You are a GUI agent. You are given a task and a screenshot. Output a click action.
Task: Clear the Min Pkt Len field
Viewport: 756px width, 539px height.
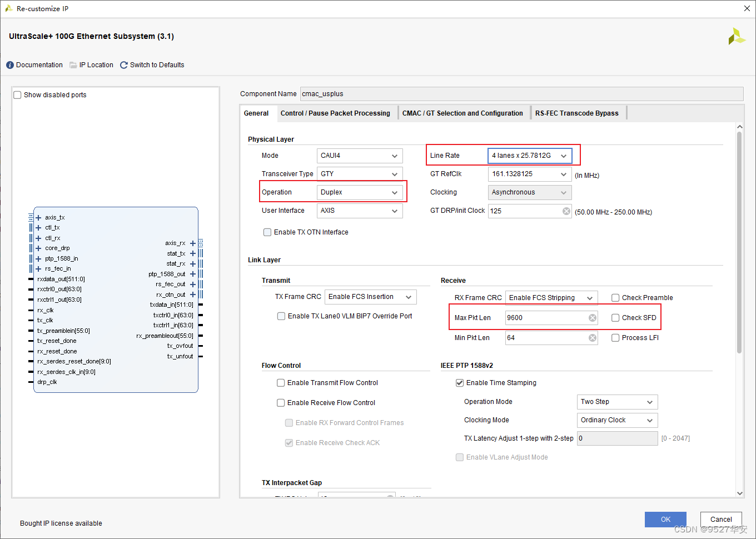[593, 338]
